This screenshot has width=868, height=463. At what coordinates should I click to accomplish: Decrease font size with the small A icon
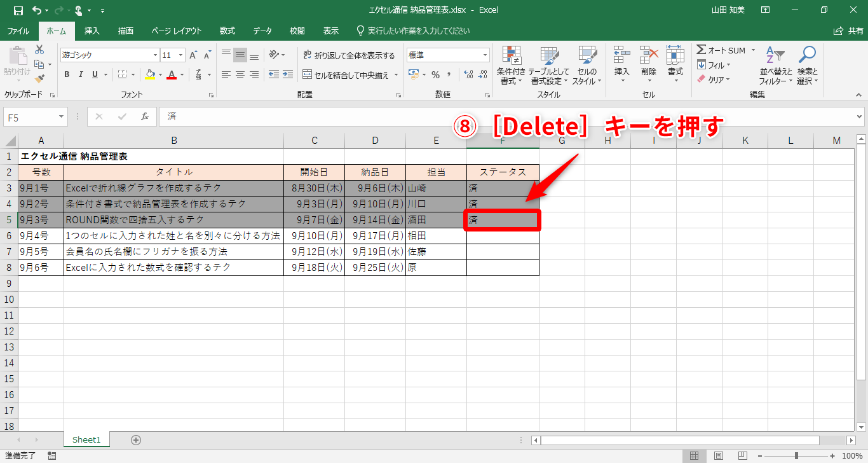[207, 55]
